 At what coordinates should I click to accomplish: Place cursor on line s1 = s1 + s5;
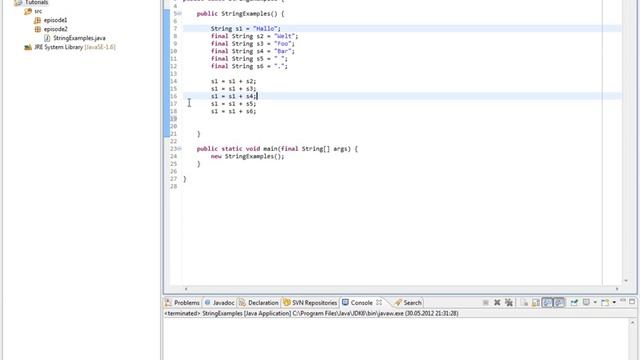coord(233,104)
